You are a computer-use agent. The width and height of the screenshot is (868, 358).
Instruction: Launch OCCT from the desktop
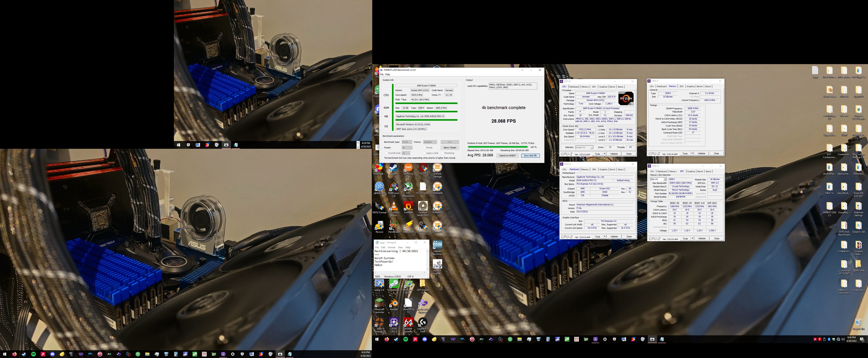[423, 169]
